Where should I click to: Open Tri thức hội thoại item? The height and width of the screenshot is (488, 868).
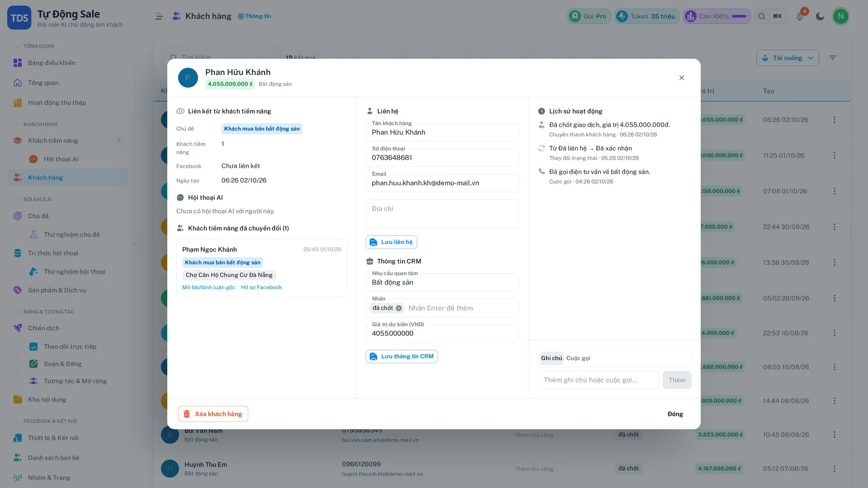pos(68,253)
